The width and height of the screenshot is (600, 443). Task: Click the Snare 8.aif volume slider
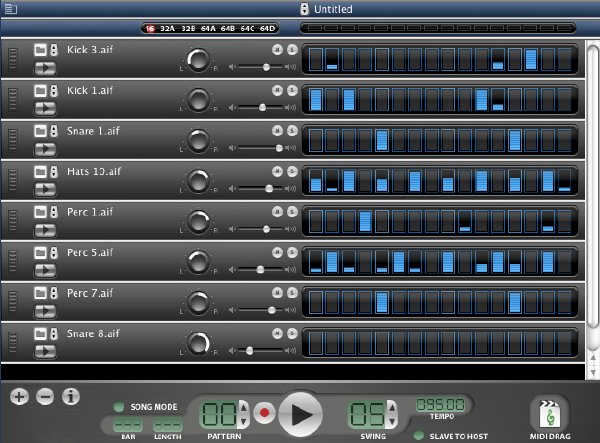click(x=262, y=350)
